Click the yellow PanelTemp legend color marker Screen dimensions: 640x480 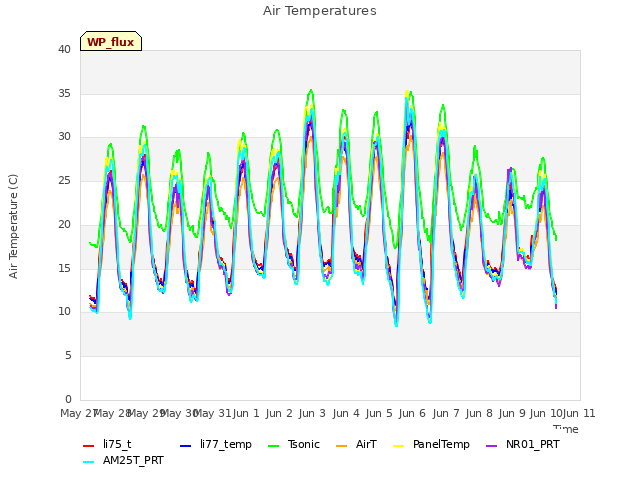coord(398,446)
